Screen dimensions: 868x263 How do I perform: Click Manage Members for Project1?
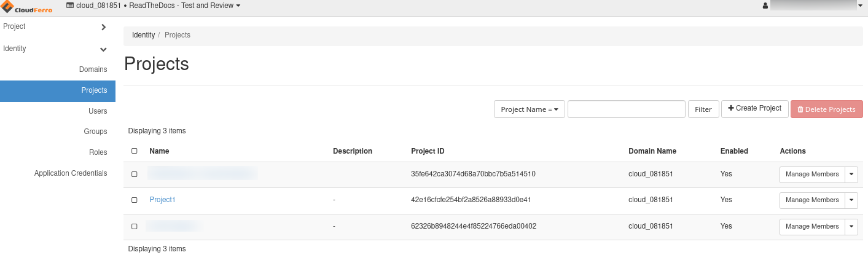(x=812, y=200)
